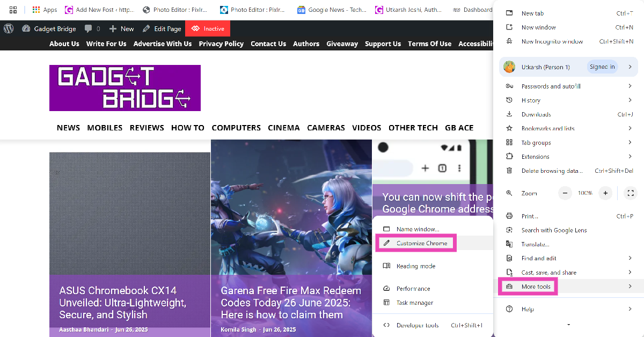The height and width of the screenshot is (337, 644).
Task: Increase zoom with the plus button
Action: click(605, 193)
